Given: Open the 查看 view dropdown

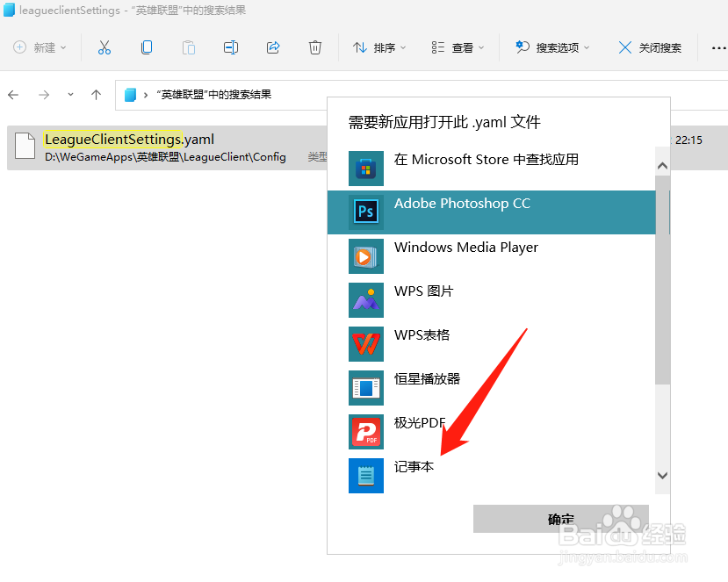Looking at the screenshot, I should (458, 47).
